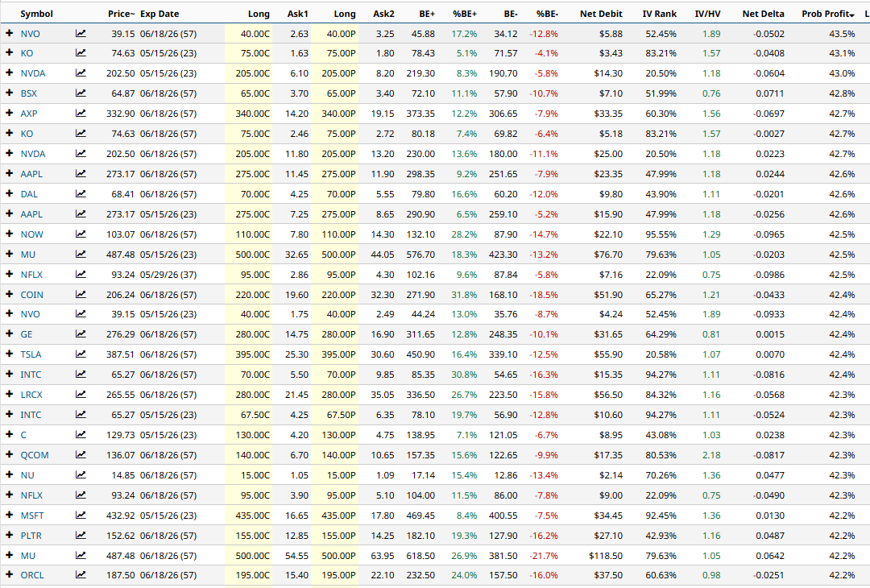
Task: Click the 2.18 IV/HV value
Action: [711, 455]
